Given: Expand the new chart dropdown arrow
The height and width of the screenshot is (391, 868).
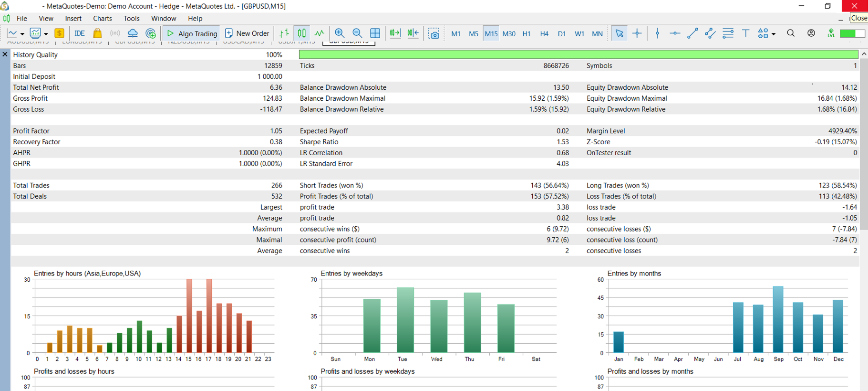Looking at the screenshot, I should 22,34.
